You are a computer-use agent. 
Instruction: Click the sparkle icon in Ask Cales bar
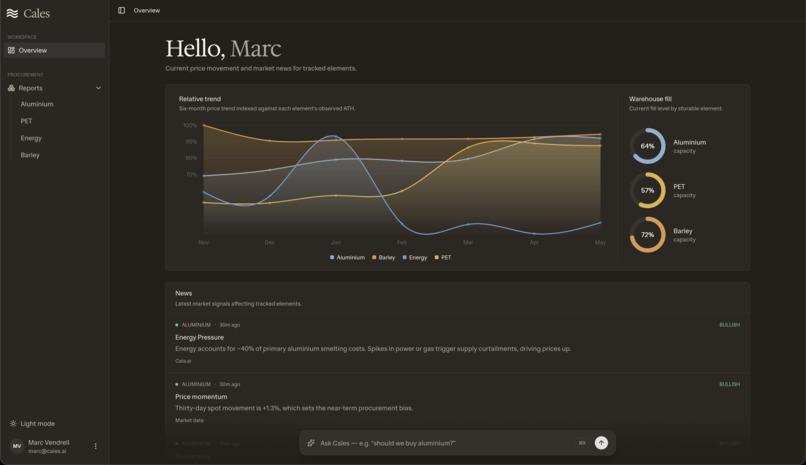tap(311, 443)
